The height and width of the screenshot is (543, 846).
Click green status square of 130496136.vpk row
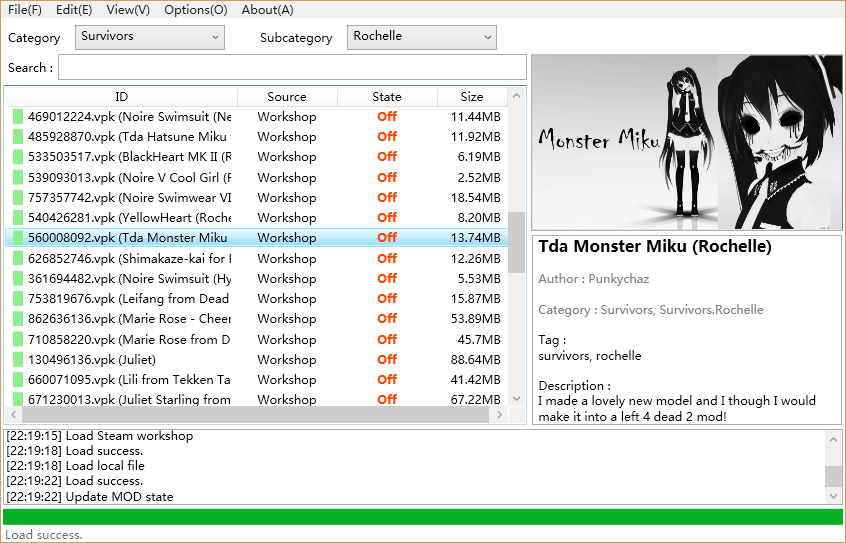[18, 359]
